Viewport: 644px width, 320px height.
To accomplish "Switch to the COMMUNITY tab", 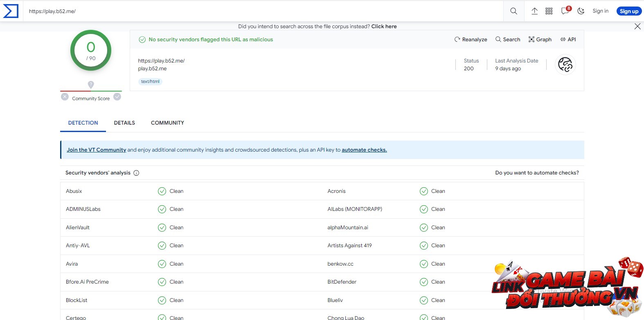I will pyautogui.click(x=167, y=123).
